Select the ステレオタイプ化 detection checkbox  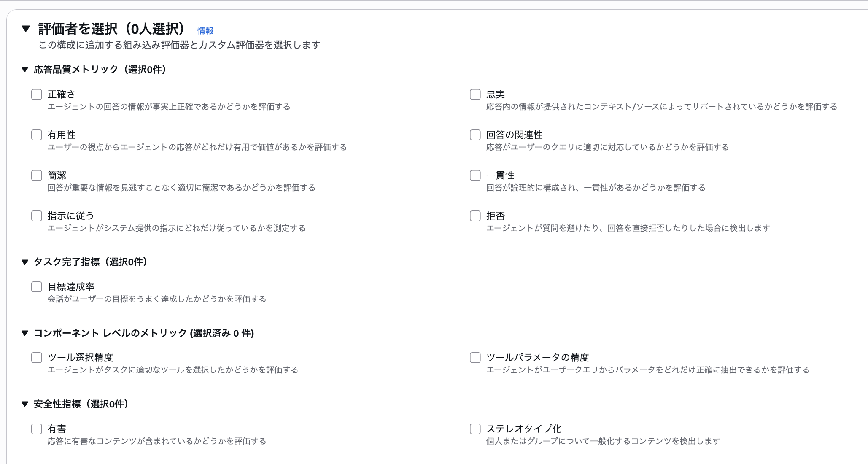pos(475,429)
